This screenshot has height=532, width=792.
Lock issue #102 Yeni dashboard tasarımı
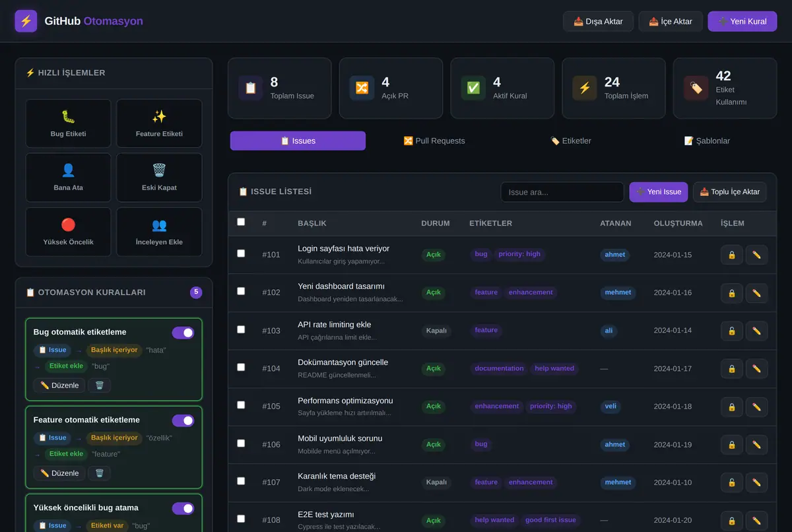pos(732,293)
